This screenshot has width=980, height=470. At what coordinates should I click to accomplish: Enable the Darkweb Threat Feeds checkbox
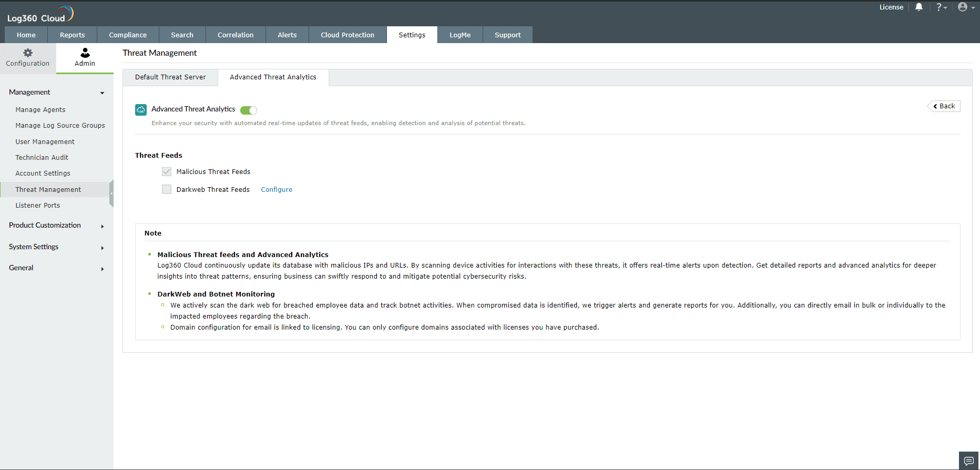pos(167,189)
